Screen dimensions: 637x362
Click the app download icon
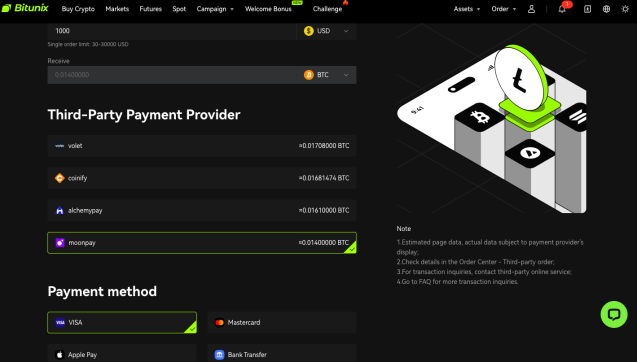tap(587, 9)
